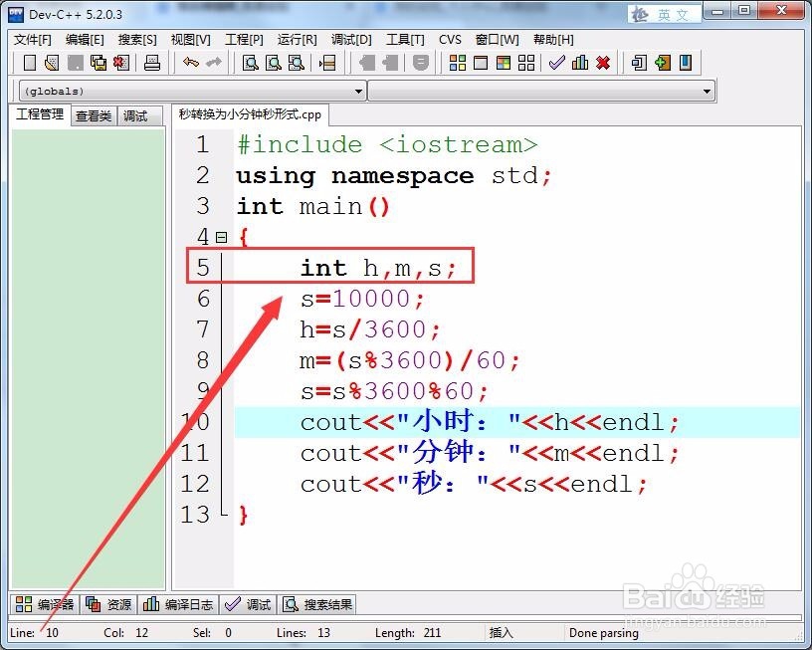
Task: Undo the last edit via the Undo arrow icon
Action: 190,62
